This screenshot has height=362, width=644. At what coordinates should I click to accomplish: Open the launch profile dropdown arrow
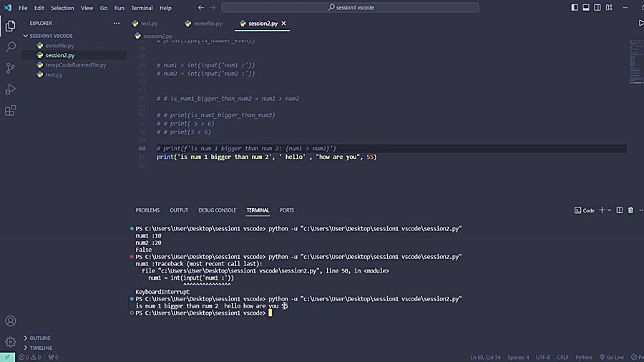pyautogui.click(x=609, y=210)
